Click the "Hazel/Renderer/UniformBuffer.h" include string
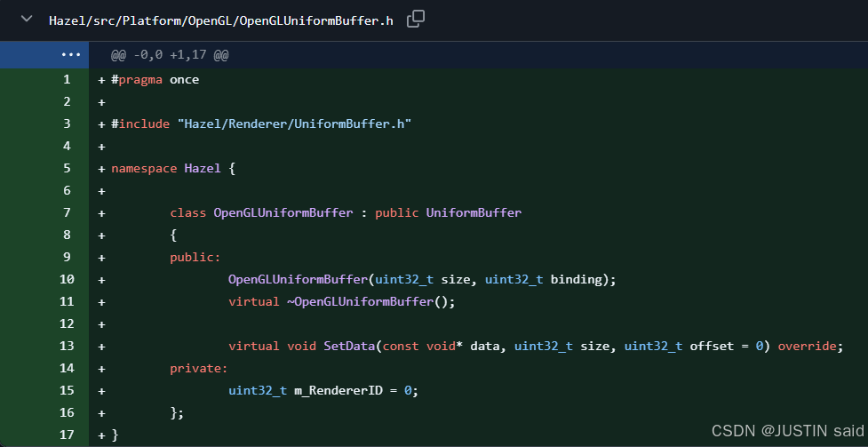The width and height of the screenshot is (868, 447). (x=294, y=124)
